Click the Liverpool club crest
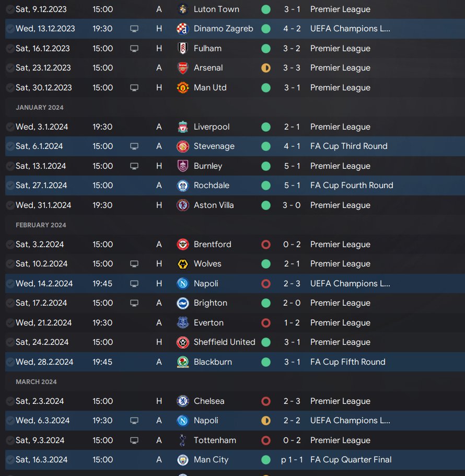The height and width of the screenshot is (476, 465). coord(182,127)
